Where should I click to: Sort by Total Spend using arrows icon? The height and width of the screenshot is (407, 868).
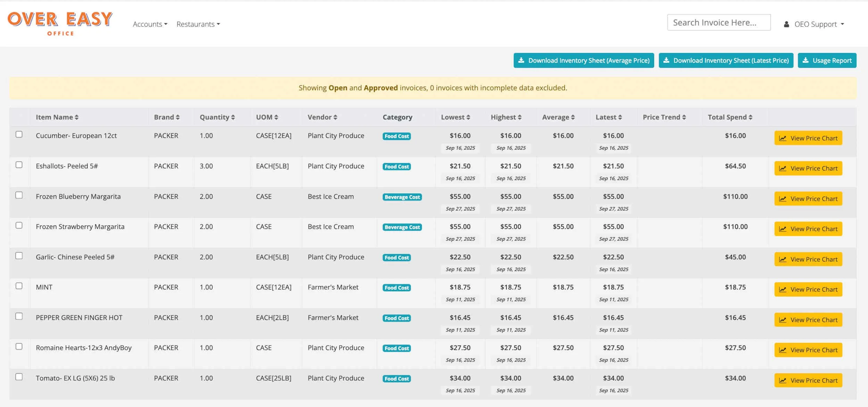tap(750, 117)
